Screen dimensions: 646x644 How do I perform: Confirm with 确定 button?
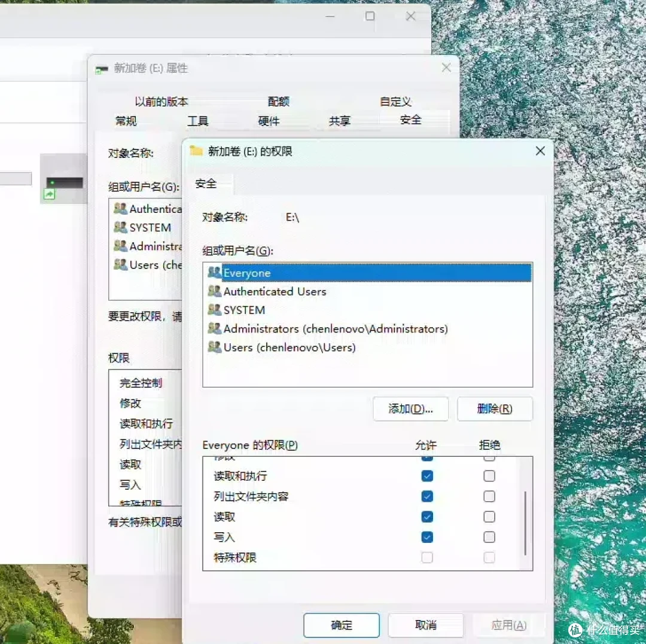click(342, 625)
